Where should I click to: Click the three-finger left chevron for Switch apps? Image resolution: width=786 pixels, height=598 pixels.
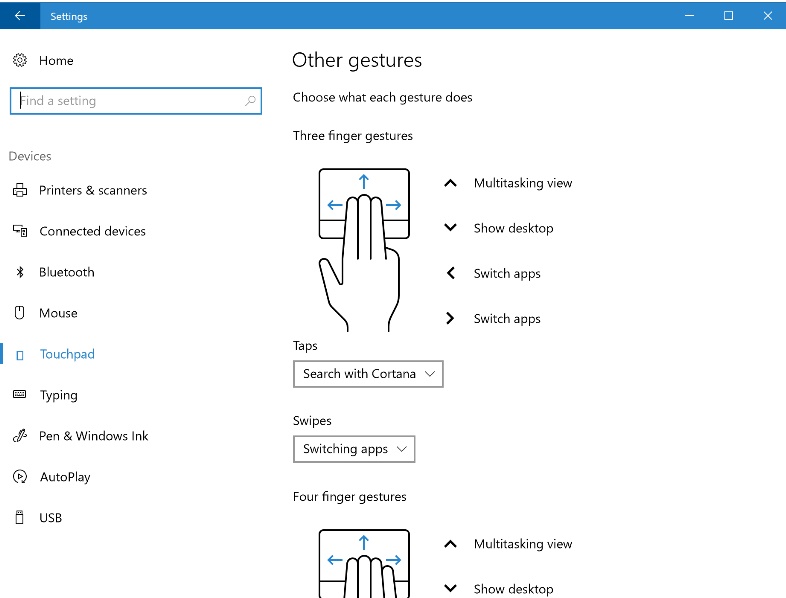point(451,273)
